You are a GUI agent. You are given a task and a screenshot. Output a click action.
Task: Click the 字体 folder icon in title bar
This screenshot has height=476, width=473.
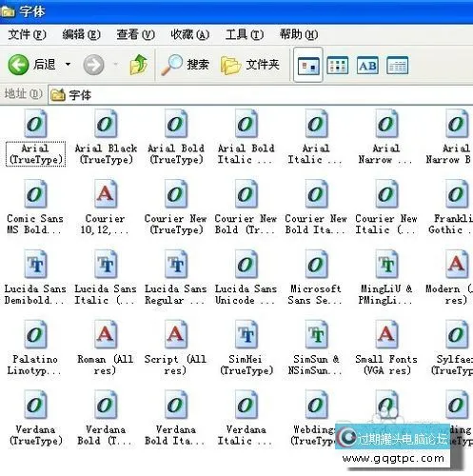click(x=8, y=11)
